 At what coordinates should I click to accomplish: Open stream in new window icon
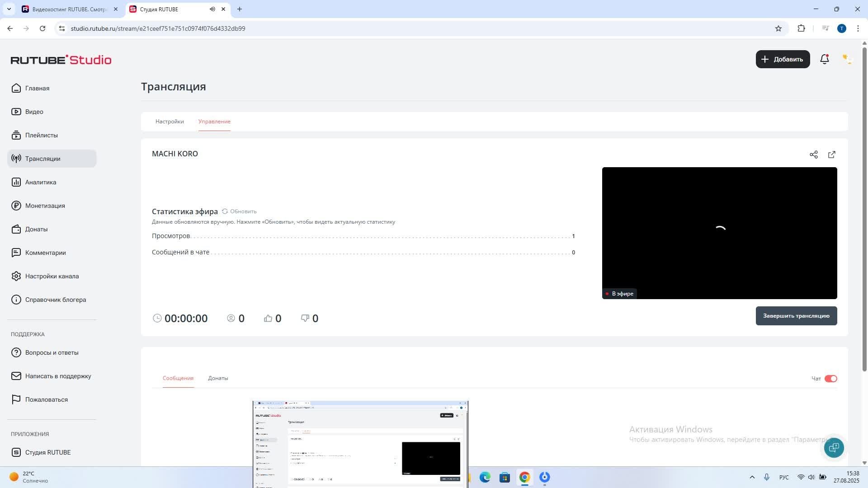tap(832, 155)
